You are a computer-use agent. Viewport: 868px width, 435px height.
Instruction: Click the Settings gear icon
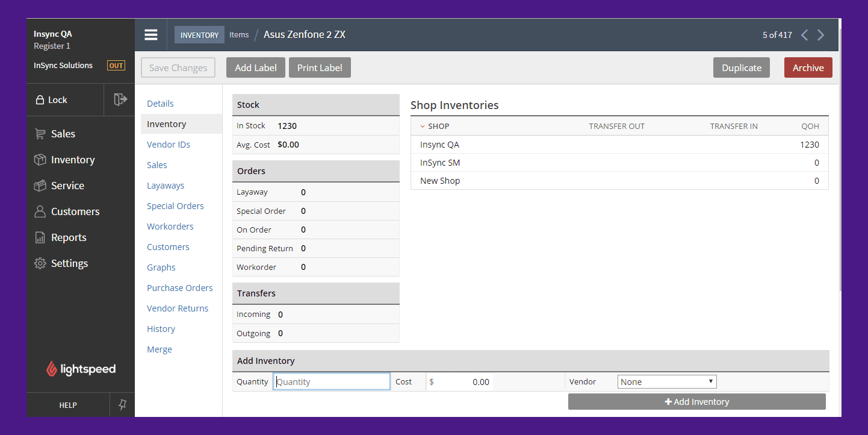click(40, 263)
